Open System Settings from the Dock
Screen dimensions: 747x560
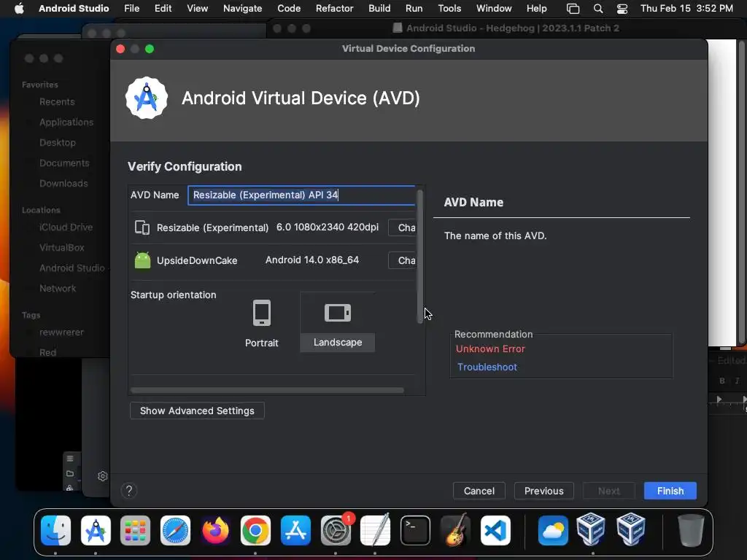click(336, 531)
